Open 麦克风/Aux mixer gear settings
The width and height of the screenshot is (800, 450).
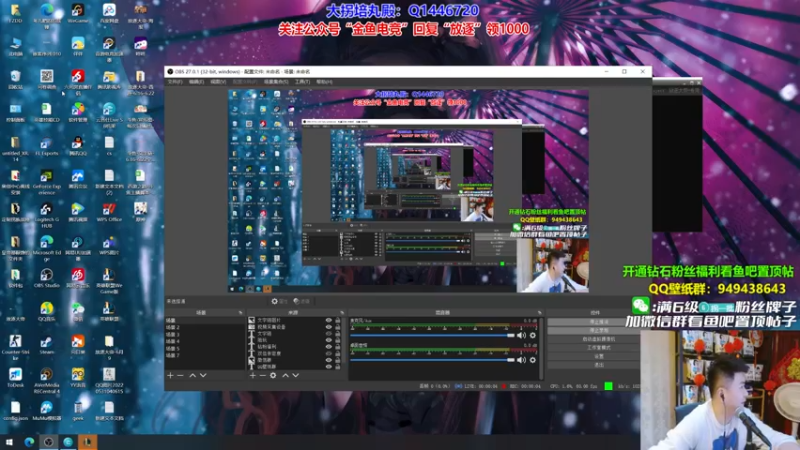click(533, 335)
